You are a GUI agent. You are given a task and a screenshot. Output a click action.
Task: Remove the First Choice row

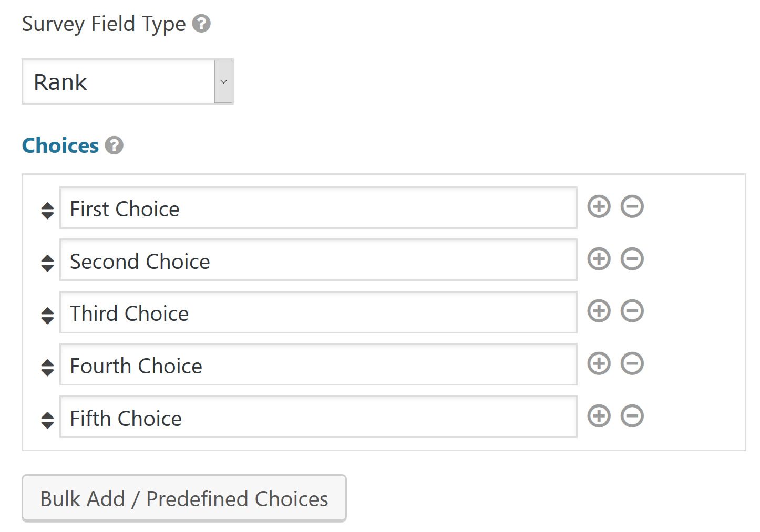(632, 206)
